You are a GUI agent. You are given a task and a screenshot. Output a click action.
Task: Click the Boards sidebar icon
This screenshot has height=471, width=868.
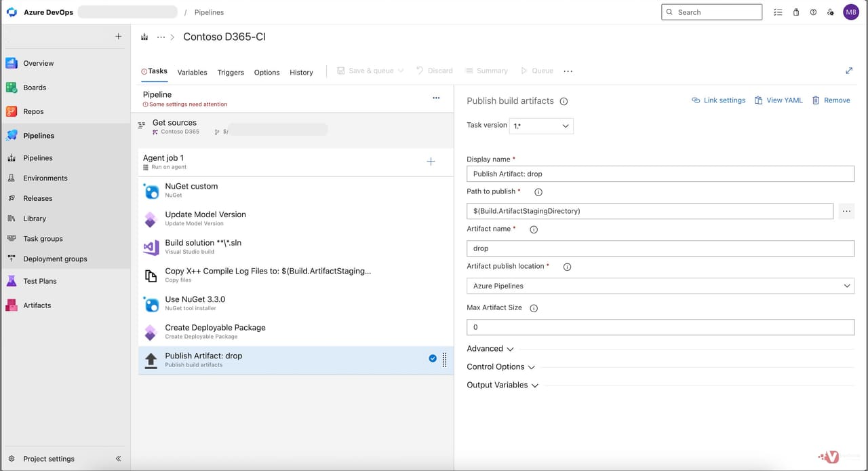tap(12, 88)
